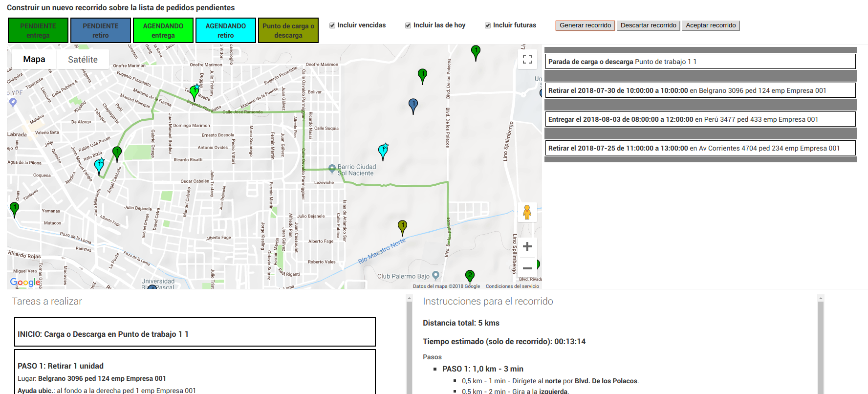The width and height of the screenshot is (868, 394).
Task: Click the PASO 1: 1,0 km - 3 min step
Action: pos(483,369)
